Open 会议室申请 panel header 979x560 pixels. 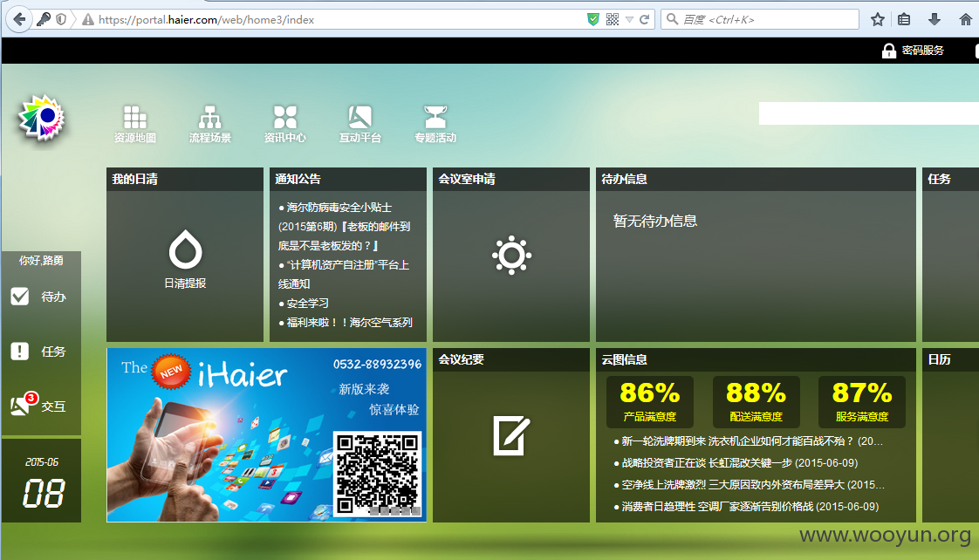(x=510, y=179)
